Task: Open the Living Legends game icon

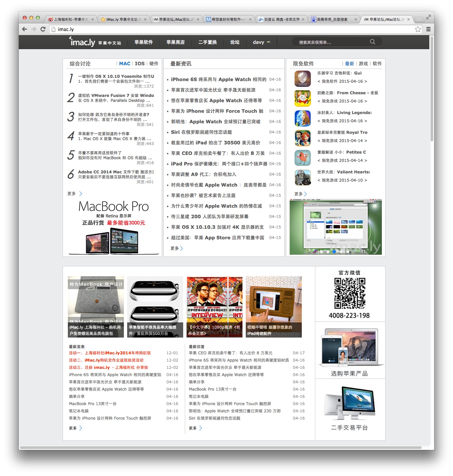Action: [x=302, y=118]
